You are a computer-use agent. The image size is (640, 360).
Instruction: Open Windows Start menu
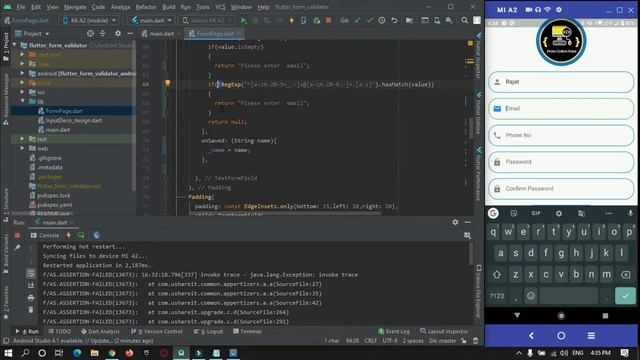click(x=8, y=353)
